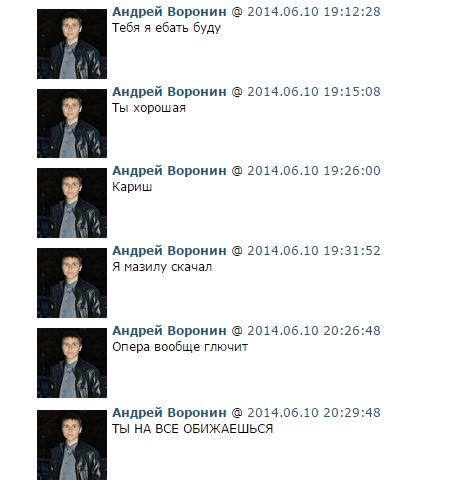The height and width of the screenshot is (485, 469).
Task: Open Андрей Воронин link above 'Я мазилу скачал'
Action: point(169,251)
